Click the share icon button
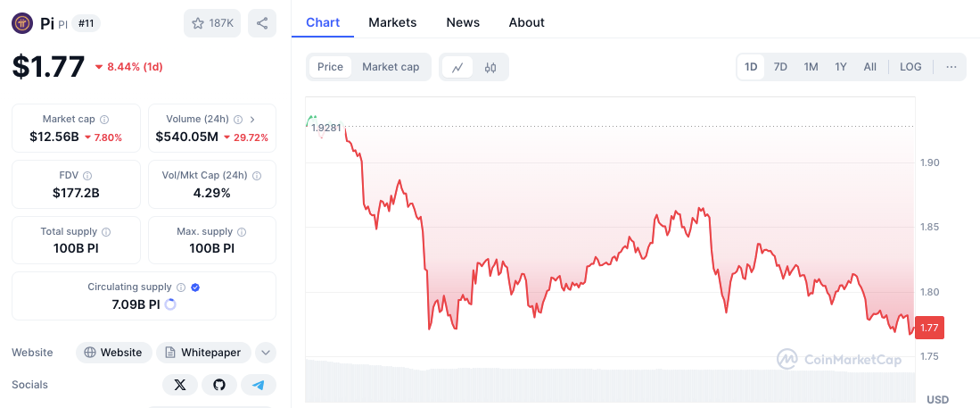 pyautogui.click(x=262, y=23)
